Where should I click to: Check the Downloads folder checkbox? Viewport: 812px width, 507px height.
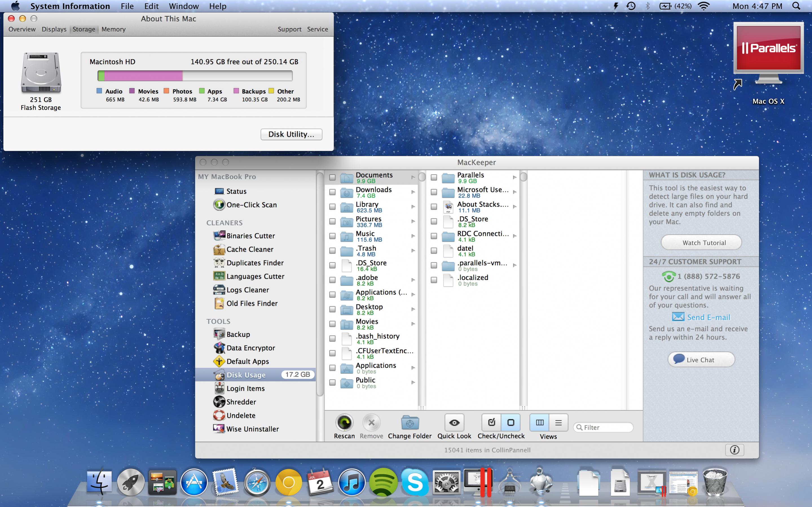332,192
